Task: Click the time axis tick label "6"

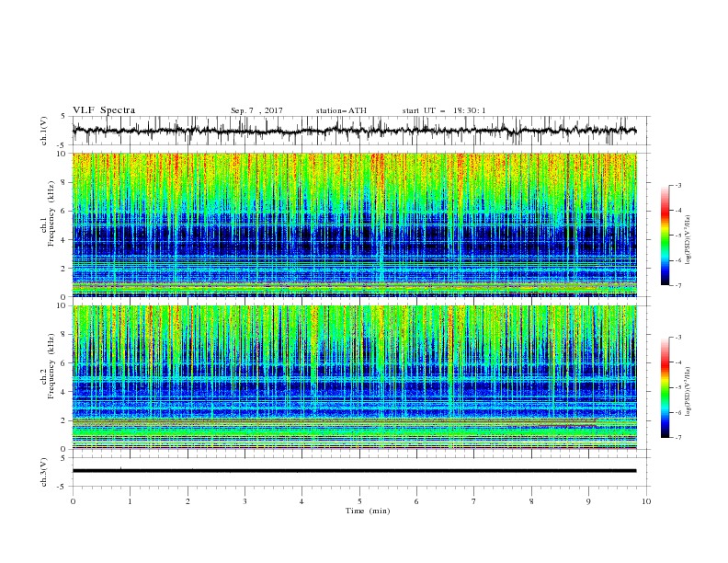Action: tap(417, 501)
